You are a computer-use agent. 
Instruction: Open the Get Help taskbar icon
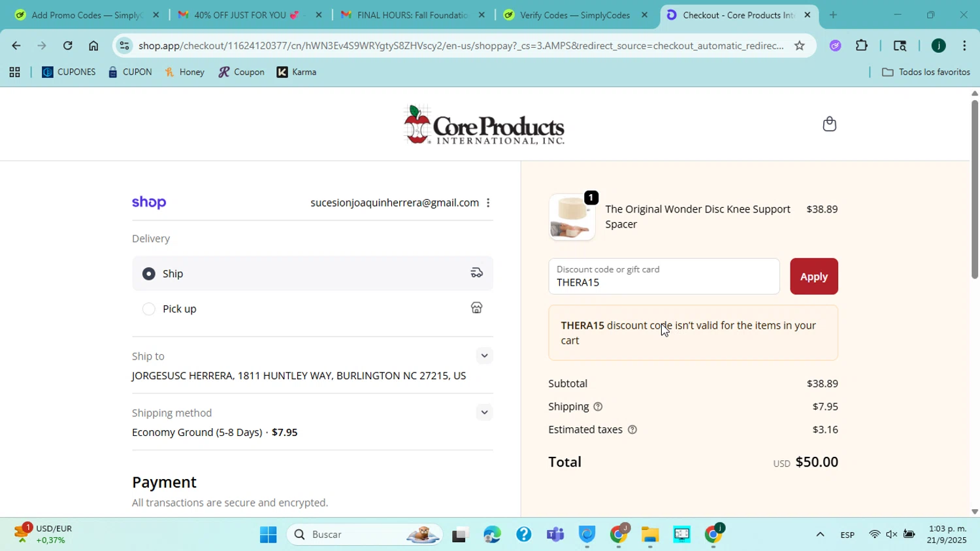pos(523,535)
